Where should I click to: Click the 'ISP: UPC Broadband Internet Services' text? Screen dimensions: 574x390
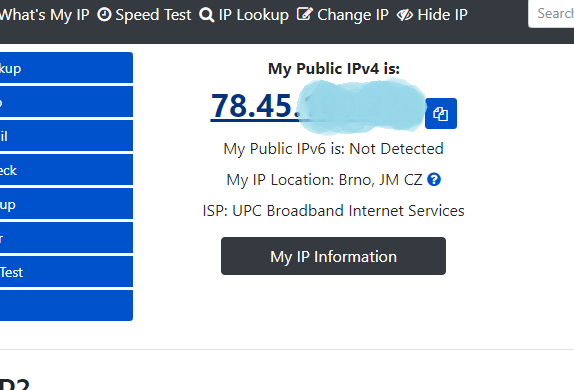pyautogui.click(x=333, y=211)
